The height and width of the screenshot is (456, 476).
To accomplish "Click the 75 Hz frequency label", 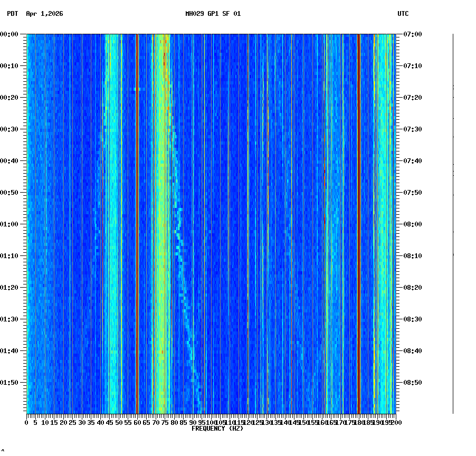I will pyautogui.click(x=165, y=422).
